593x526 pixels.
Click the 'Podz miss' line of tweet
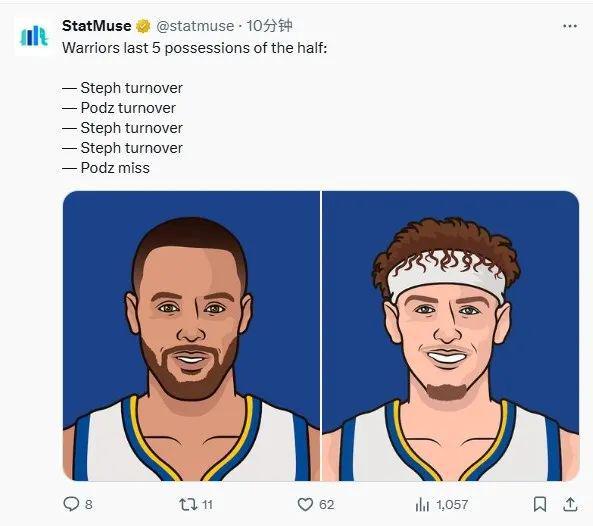click(106, 168)
